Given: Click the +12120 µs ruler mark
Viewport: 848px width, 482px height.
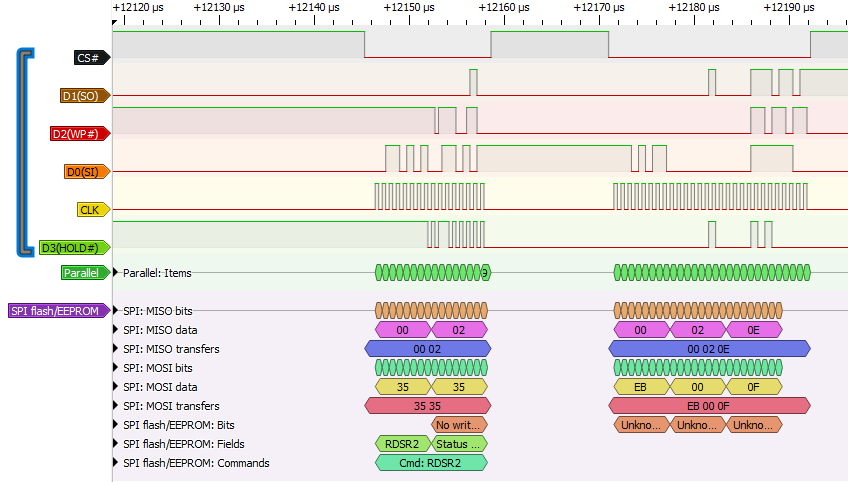Looking at the screenshot, I should point(138,8).
